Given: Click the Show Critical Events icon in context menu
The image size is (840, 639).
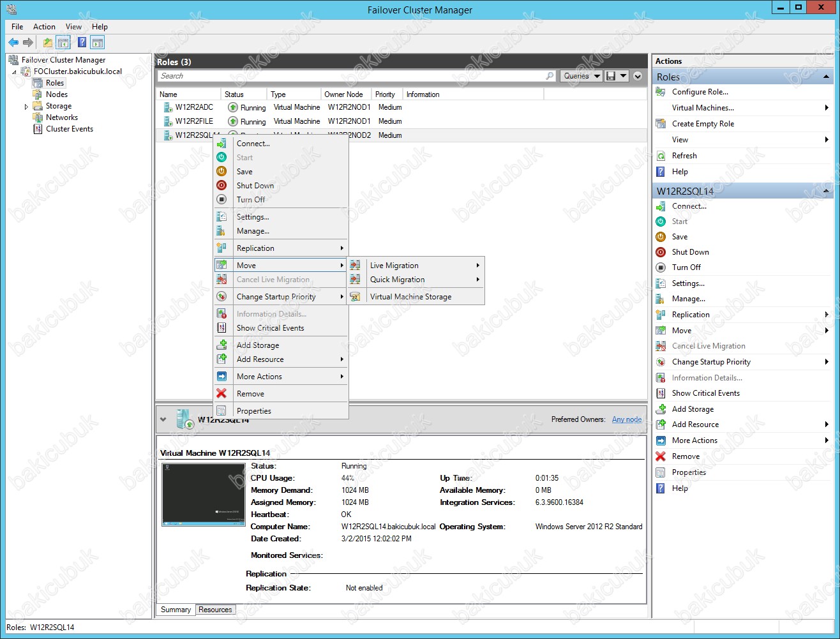Looking at the screenshot, I should pyautogui.click(x=221, y=328).
